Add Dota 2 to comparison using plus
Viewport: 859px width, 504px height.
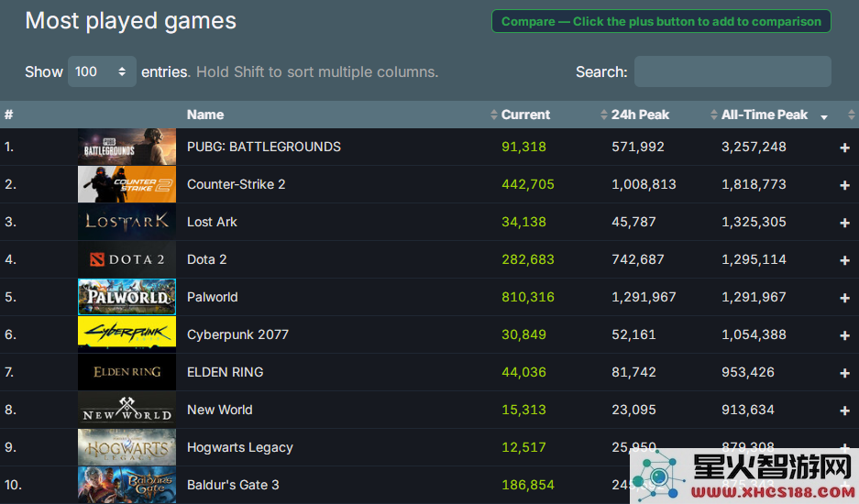pos(844,260)
